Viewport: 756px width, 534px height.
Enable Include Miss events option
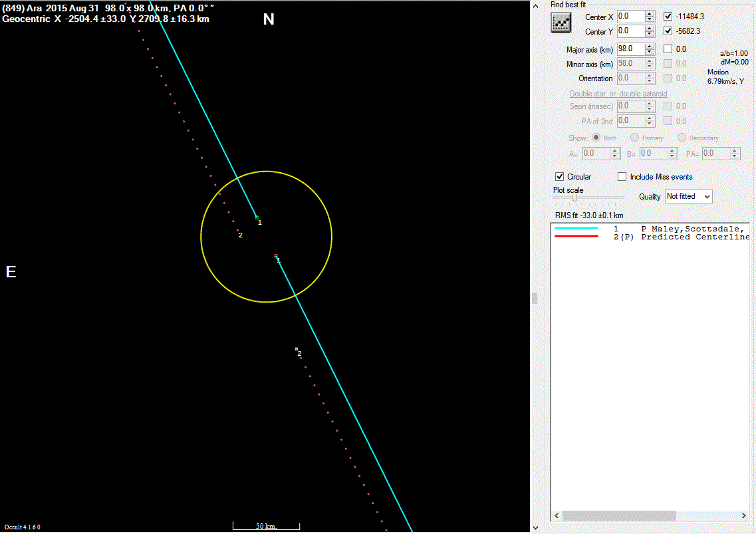(622, 177)
